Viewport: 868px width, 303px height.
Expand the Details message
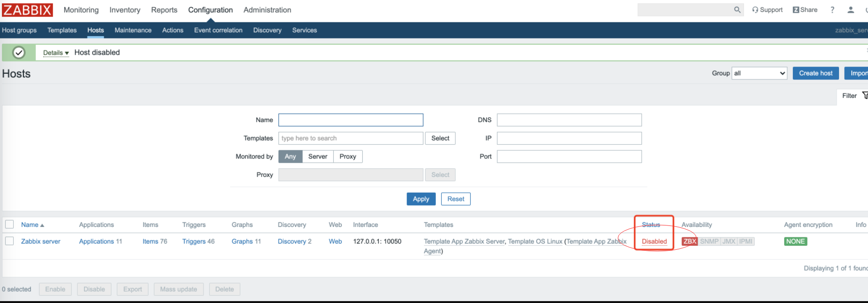[56, 53]
